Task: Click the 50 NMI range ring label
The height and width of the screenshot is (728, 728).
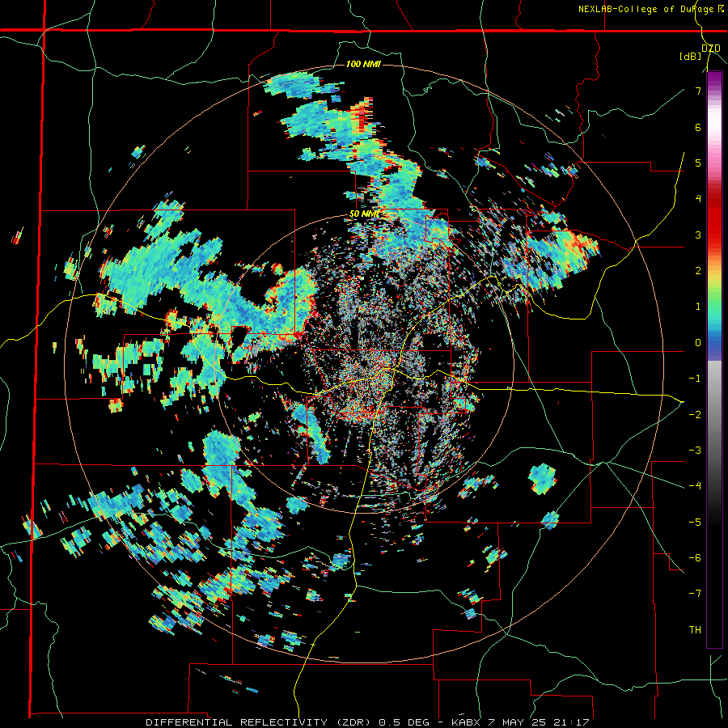Action: (363, 214)
